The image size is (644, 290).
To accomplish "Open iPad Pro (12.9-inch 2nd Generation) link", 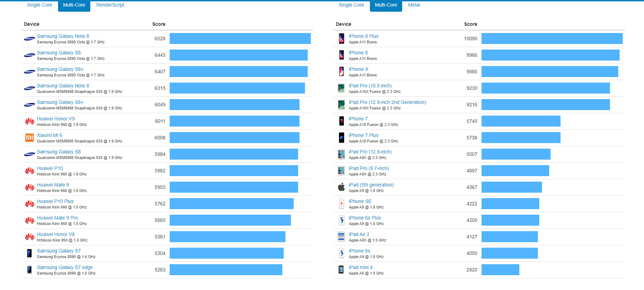I will (387, 102).
